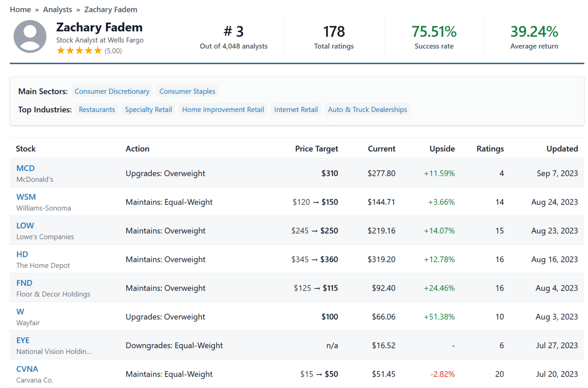View the LOW Lowe's Companies stock
588x388 pixels.
tap(25, 226)
